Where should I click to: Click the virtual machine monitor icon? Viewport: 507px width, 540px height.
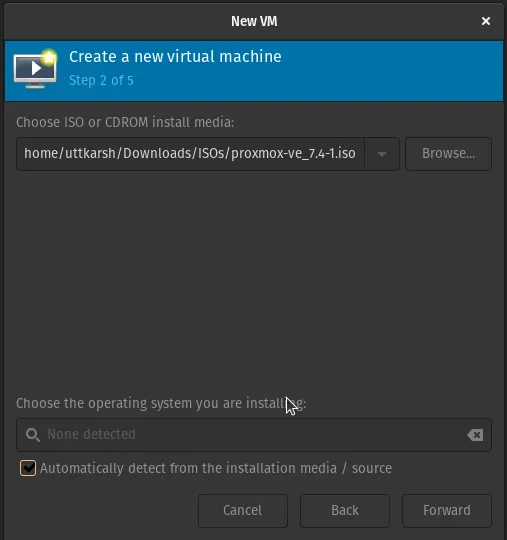35,70
